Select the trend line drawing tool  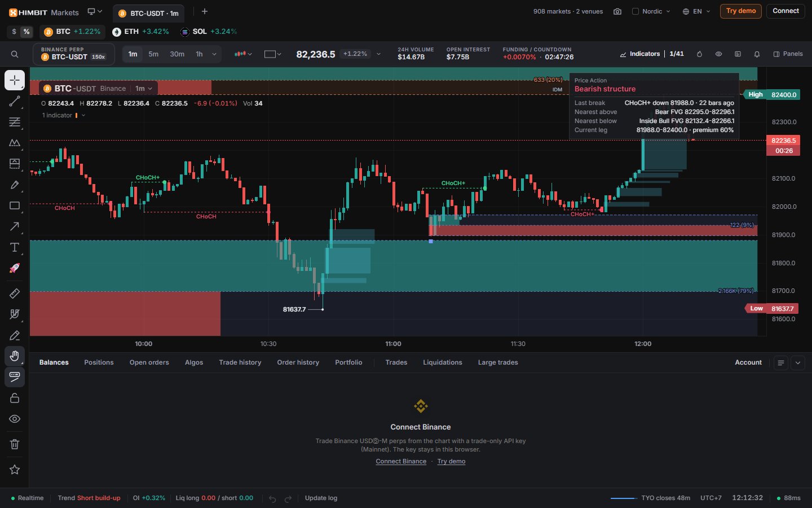[x=15, y=101]
